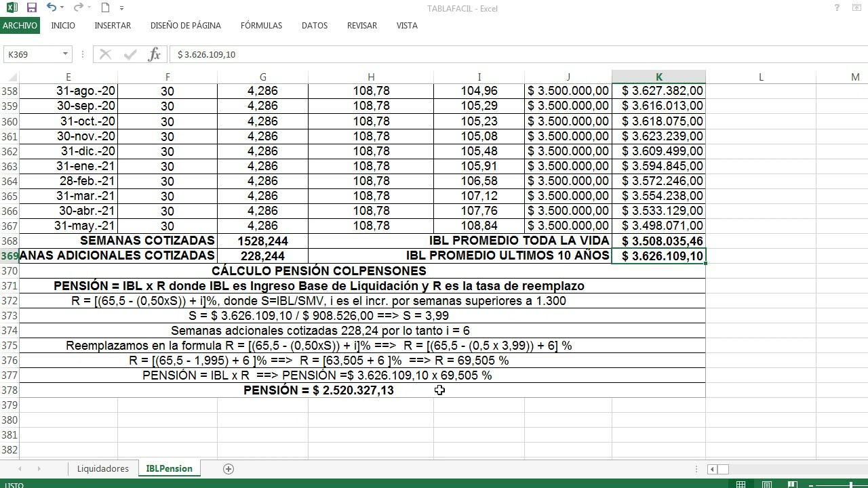Screen dimensions: 868x488
Task: Click the Undo arrow icon
Action: click(52, 7)
